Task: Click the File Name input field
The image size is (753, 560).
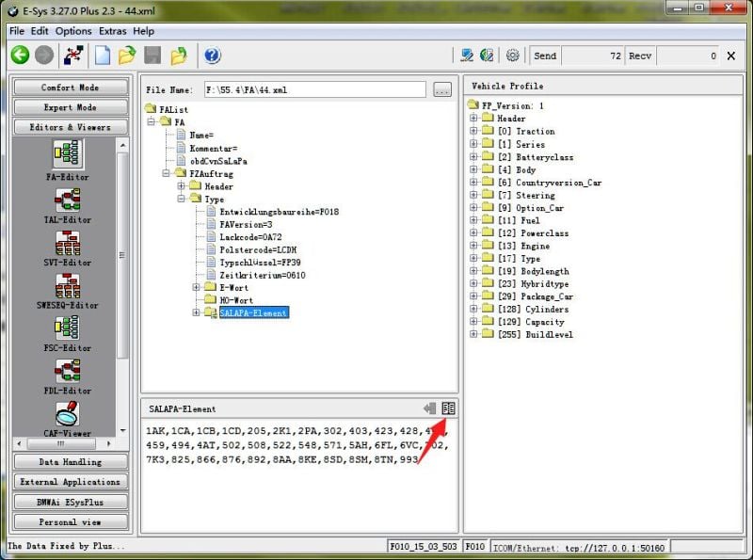Action: point(314,89)
